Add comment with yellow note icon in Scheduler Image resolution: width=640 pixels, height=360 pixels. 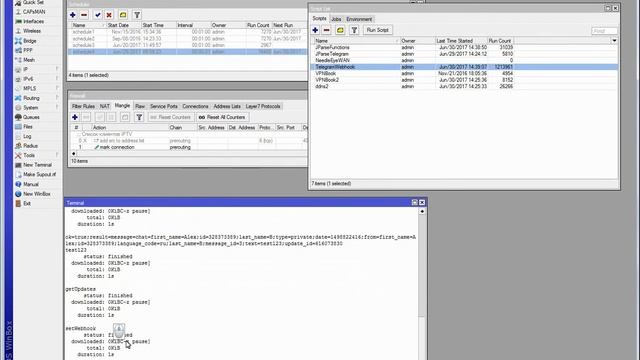tap(123, 15)
